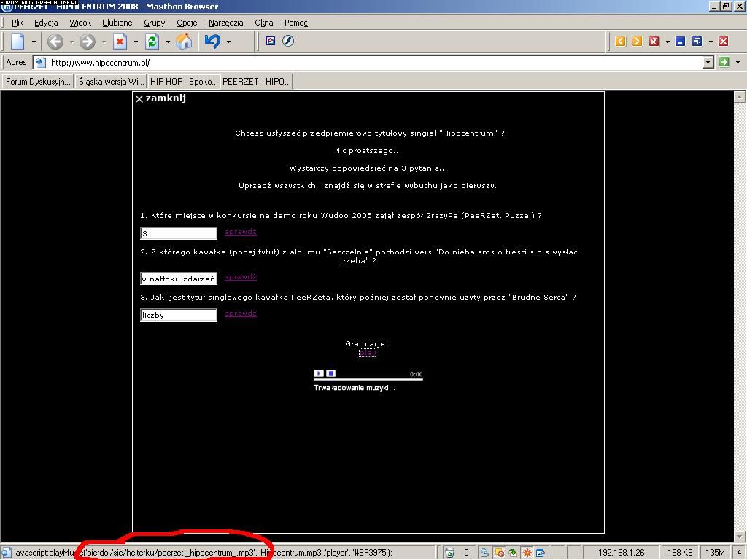Click the sprawdź link for question 1
The height and width of the screenshot is (560, 747).
(x=240, y=232)
